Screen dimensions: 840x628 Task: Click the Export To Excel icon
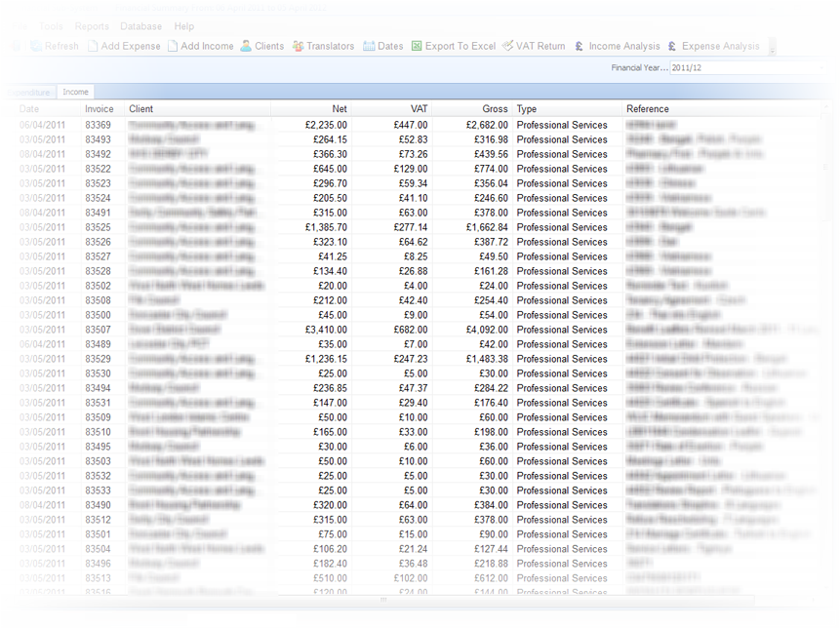pyautogui.click(x=417, y=46)
